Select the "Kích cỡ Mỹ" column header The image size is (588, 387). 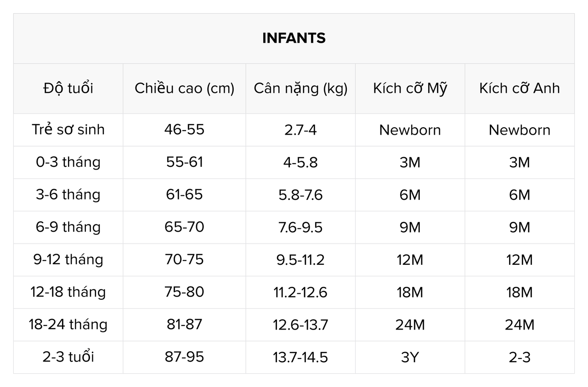(410, 88)
